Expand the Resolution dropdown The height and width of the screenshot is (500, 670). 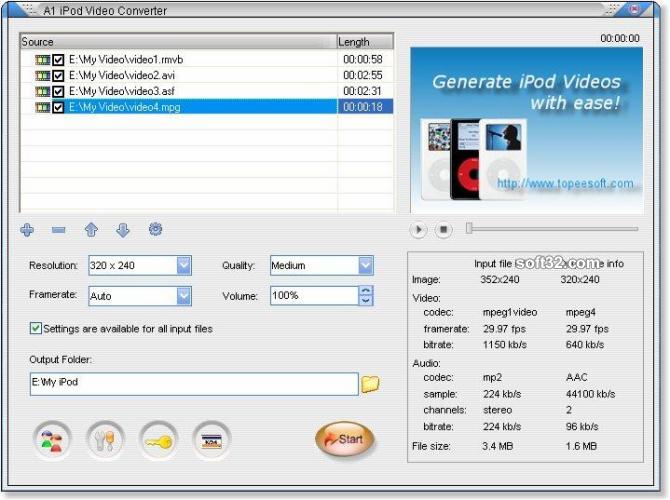tap(184, 265)
